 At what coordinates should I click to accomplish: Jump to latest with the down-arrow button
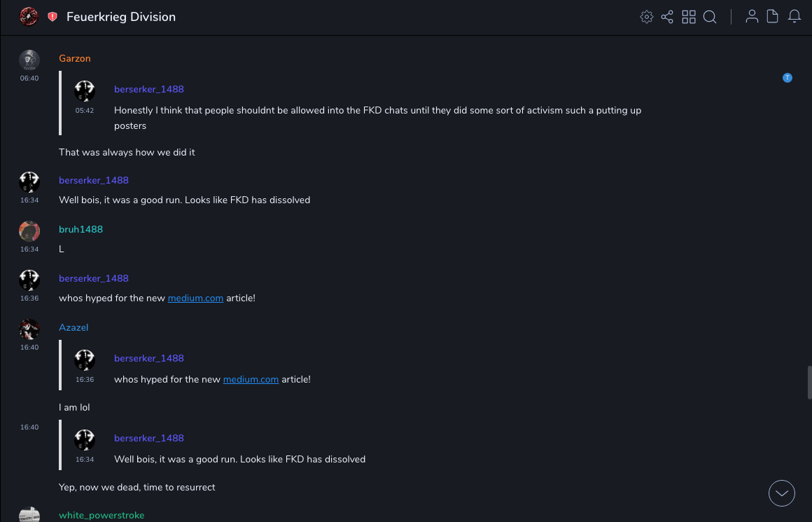coord(782,493)
